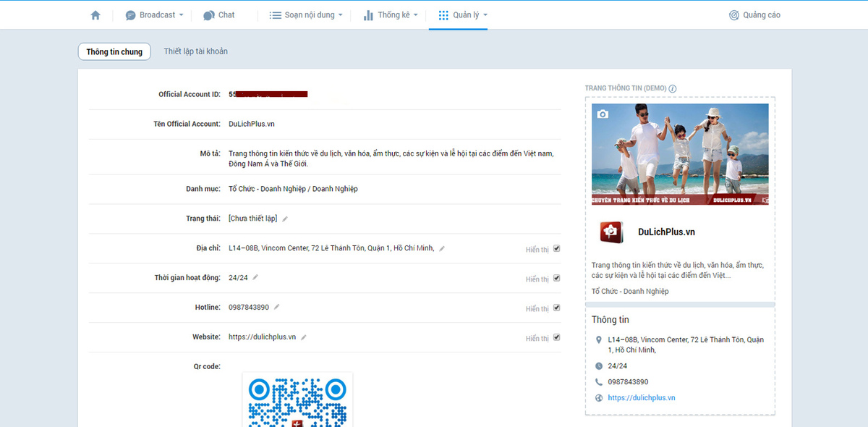Edit the Hotline number pencil icon
The height and width of the screenshot is (427, 868).
[x=276, y=307]
